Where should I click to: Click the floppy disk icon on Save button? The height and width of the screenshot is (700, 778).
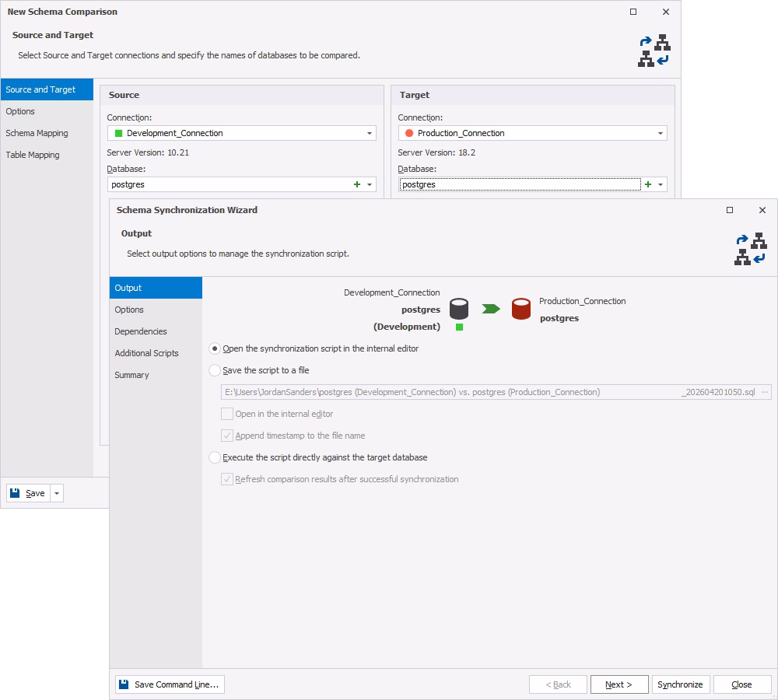pyautogui.click(x=15, y=493)
